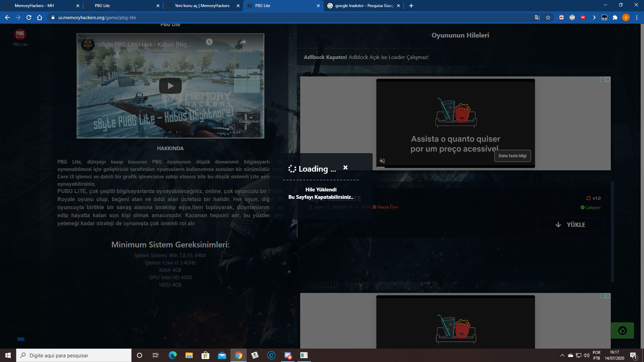Reload the current page
Screen dimensions: 644x362
(x=29, y=17)
